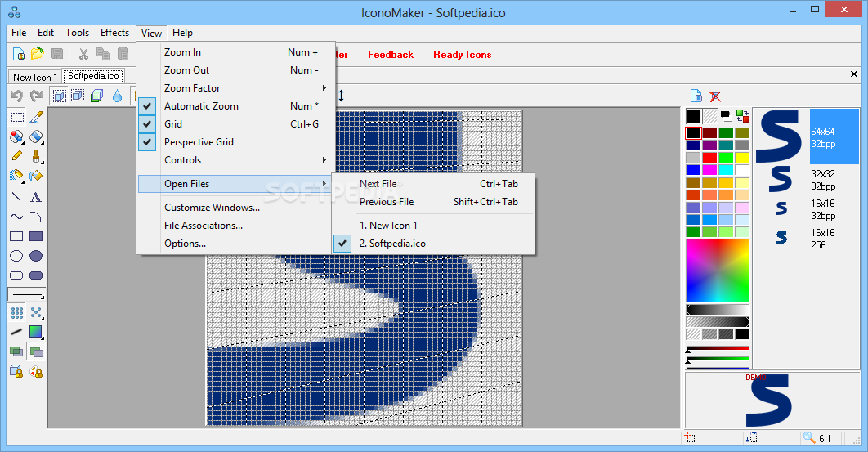Expand the Zoom Factor submenu

236,88
